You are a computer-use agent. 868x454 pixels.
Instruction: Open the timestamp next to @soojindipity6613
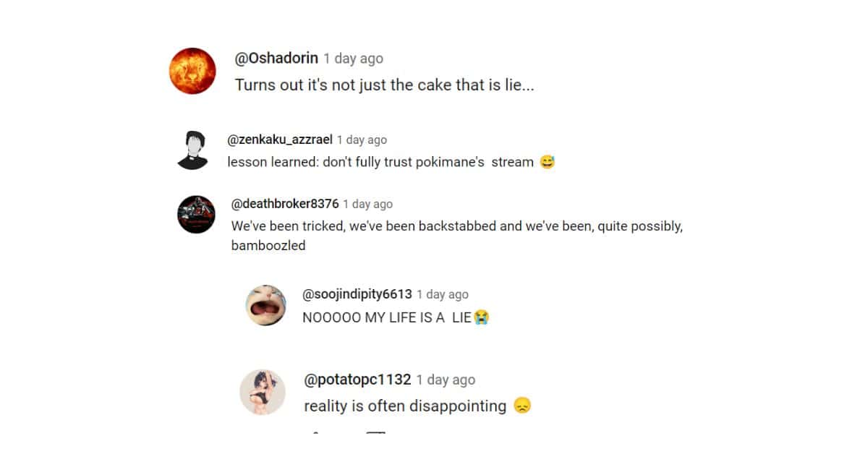(443, 294)
